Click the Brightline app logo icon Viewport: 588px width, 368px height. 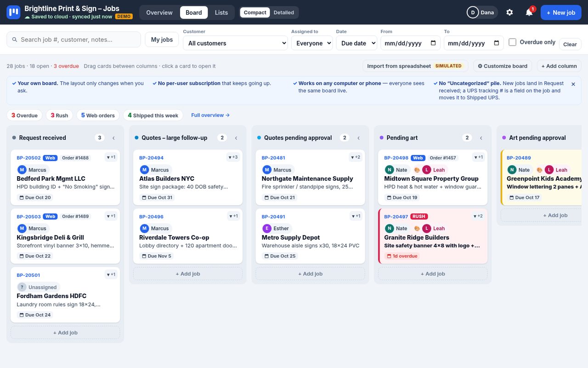click(x=13, y=12)
